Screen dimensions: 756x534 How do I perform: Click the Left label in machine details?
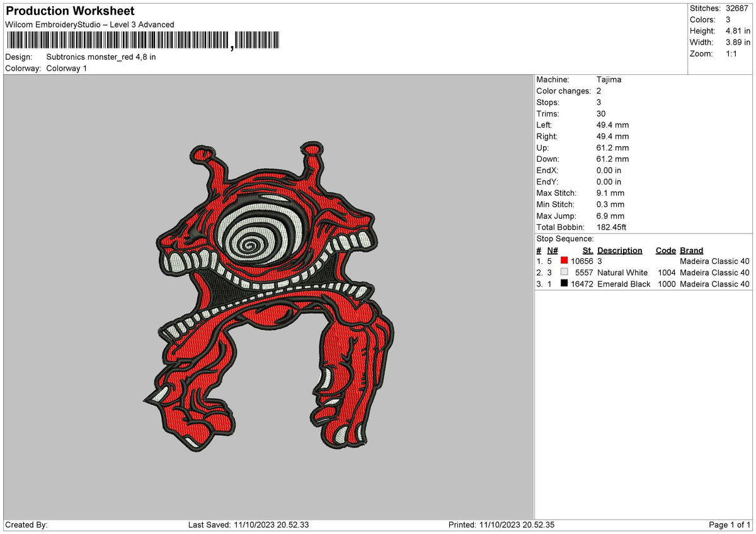coord(544,125)
